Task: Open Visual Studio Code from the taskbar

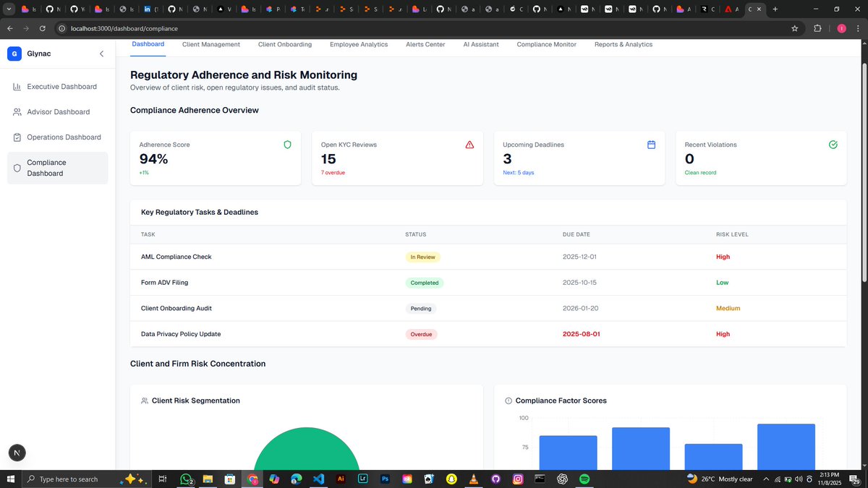Action: pyautogui.click(x=318, y=479)
